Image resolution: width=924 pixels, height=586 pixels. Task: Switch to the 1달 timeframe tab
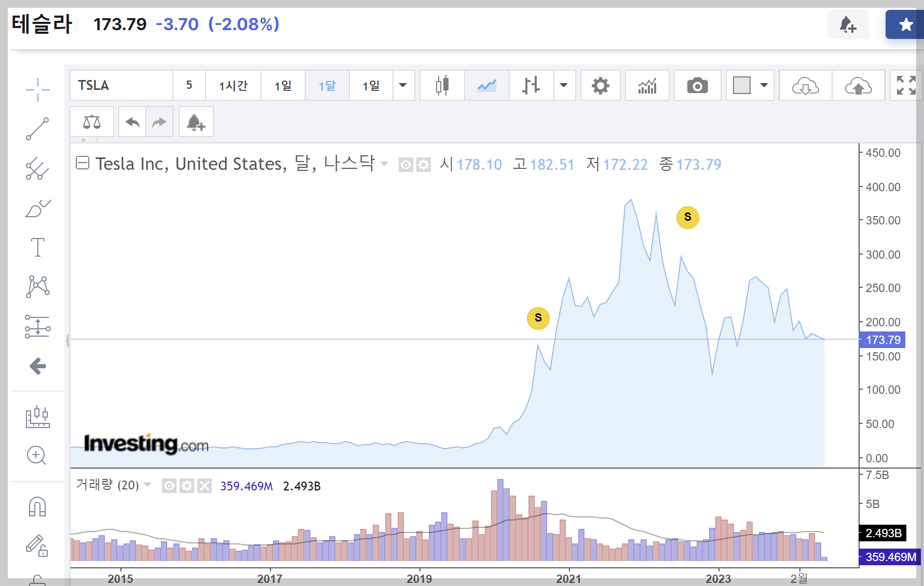pyautogui.click(x=327, y=85)
